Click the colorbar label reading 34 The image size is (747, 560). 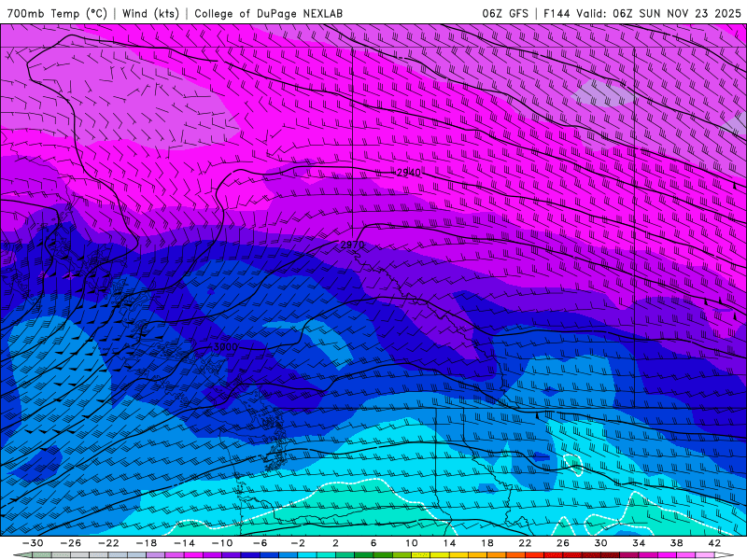coord(639,543)
